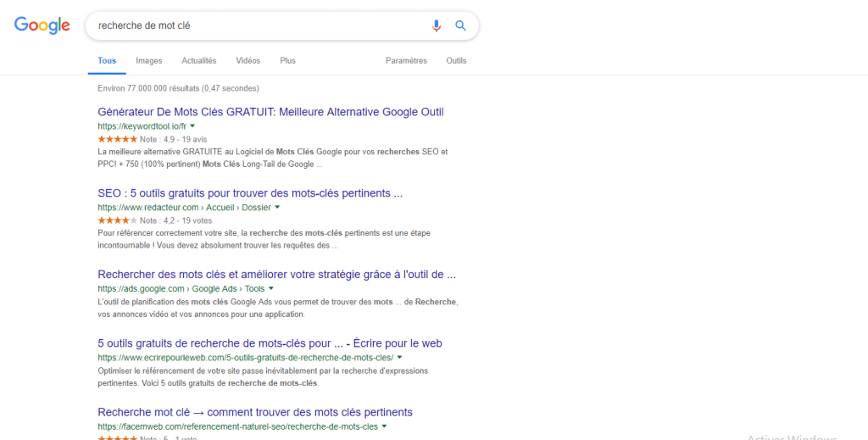Open '5 outils gratuits de recherche' result
Screen dimensions: 868x440
click(x=270, y=343)
